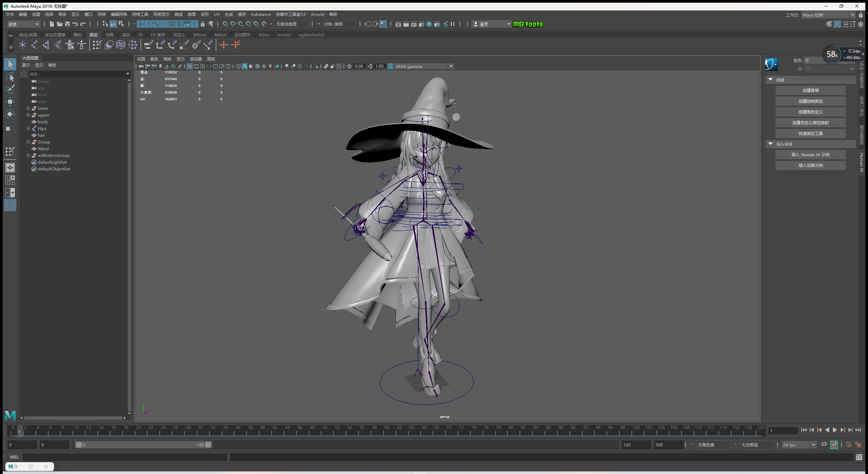The image size is (868, 474).
Task: Open the 24 fps frame rate dropdown
Action: (x=813, y=445)
